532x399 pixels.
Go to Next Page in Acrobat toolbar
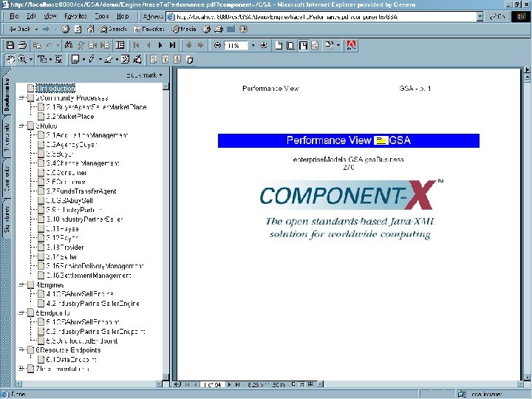point(160,45)
